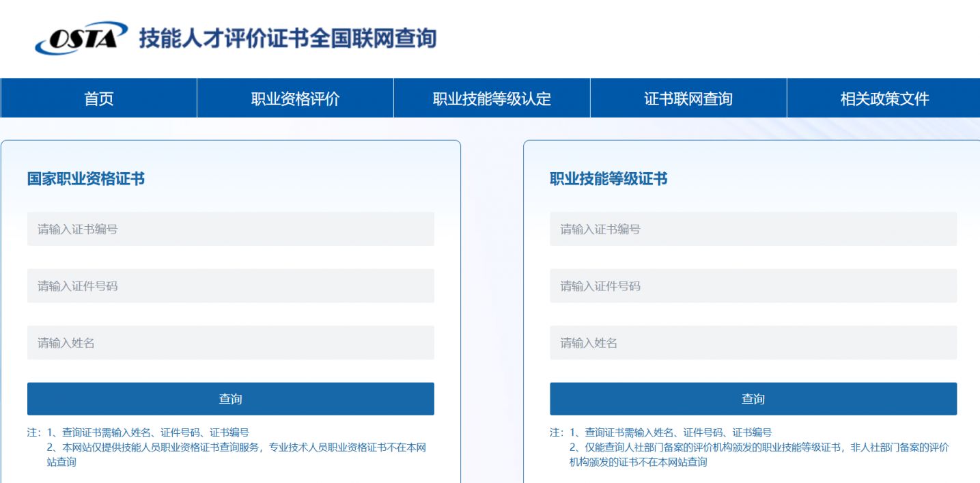Click the 技能人才评价证书全国联网查询 site title
The width and height of the screenshot is (980, 483).
tap(288, 39)
